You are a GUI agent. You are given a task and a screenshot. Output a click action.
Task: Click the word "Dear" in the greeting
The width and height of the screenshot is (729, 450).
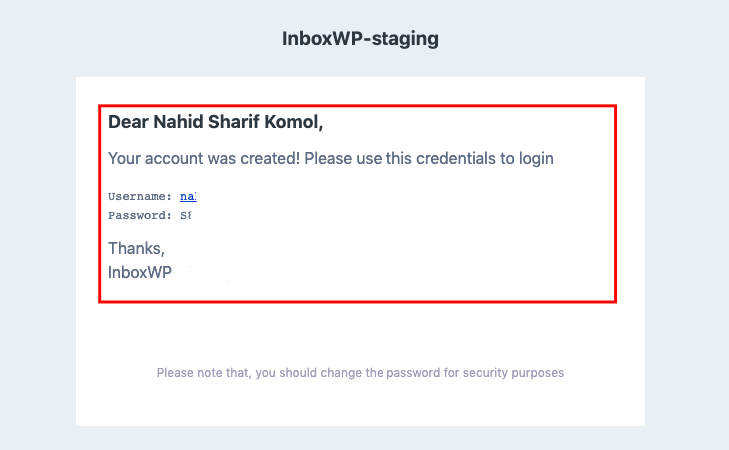(x=128, y=123)
